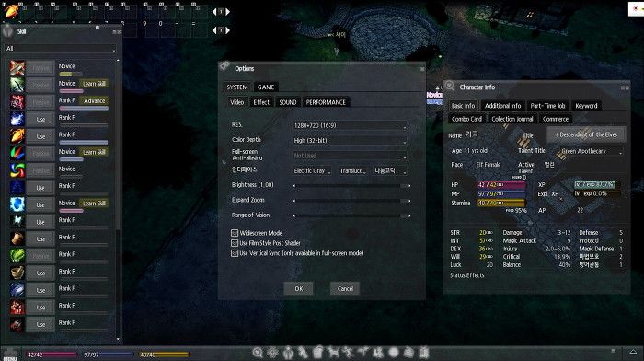This screenshot has width=644, height=361.
Task: Click the triangle expand icon at bottom-right corner
Action: 633,352
